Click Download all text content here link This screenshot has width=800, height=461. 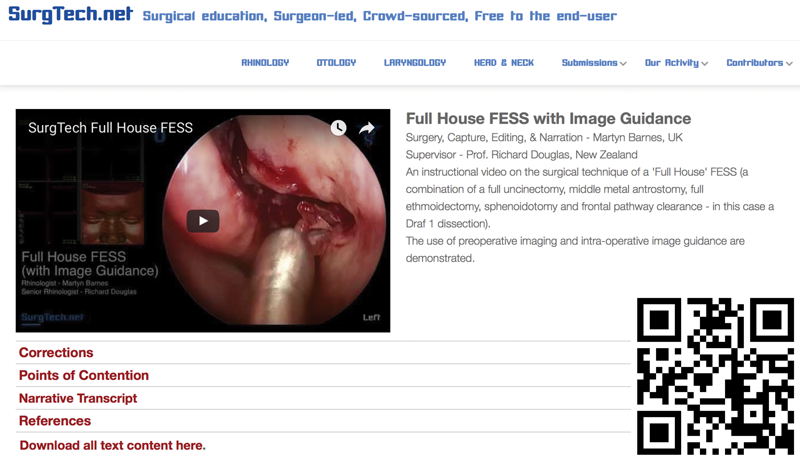click(112, 445)
